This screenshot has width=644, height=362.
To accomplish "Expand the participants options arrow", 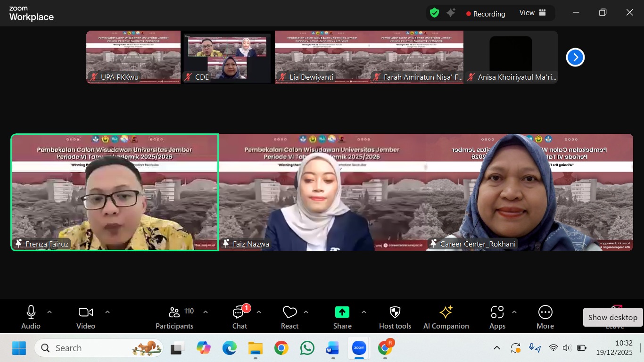I will 205,312.
